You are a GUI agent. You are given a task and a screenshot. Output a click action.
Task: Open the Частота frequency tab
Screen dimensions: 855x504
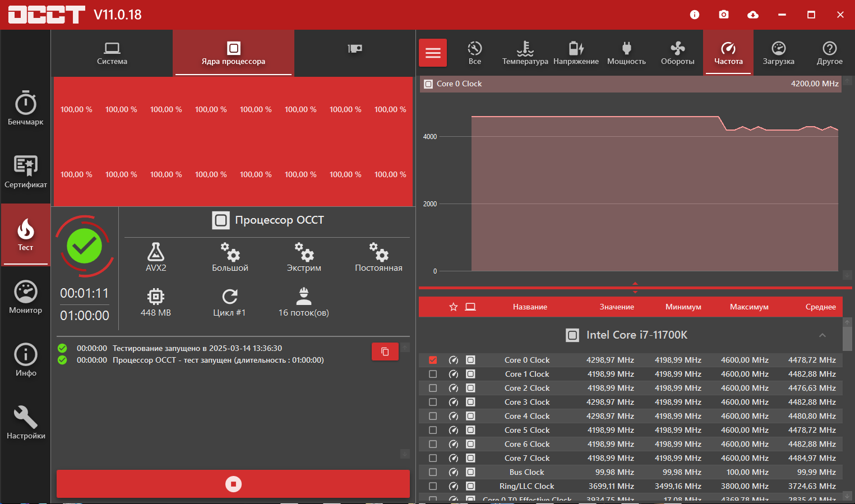(728, 53)
